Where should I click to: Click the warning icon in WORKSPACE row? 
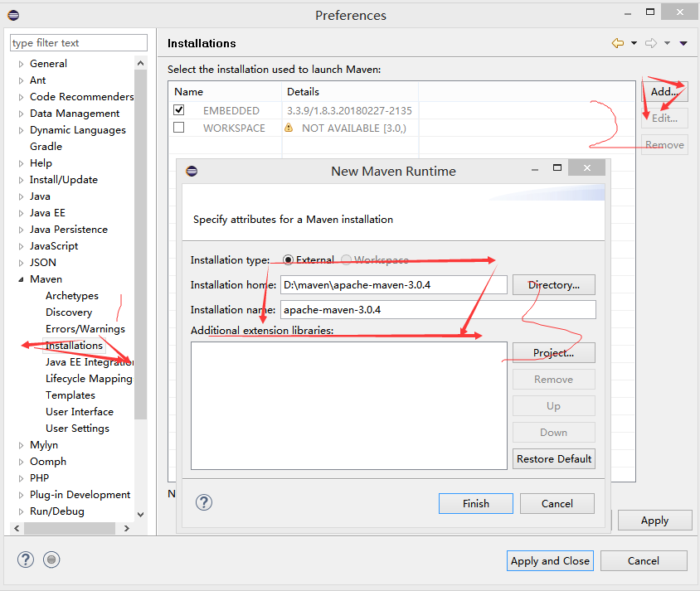(x=289, y=128)
